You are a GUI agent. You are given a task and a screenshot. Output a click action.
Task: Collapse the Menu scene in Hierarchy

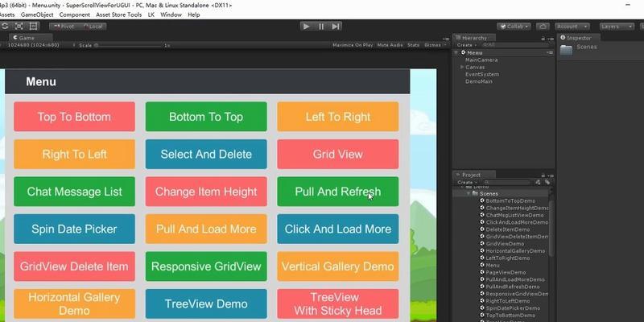tap(456, 52)
